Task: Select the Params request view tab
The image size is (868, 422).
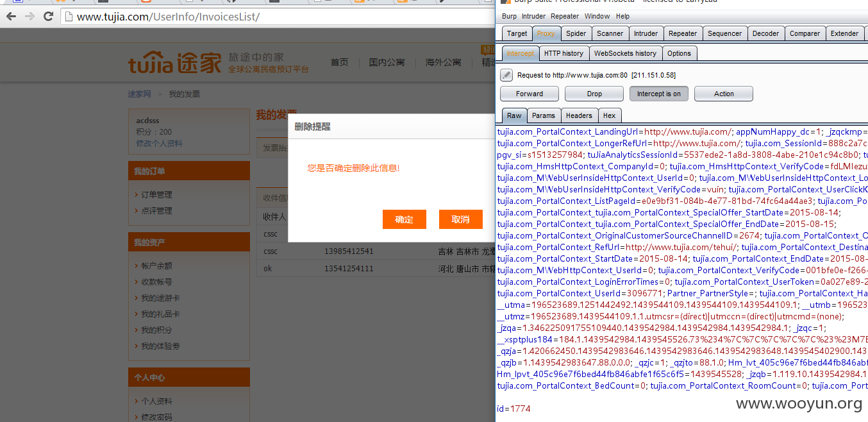Action: (544, 115)
